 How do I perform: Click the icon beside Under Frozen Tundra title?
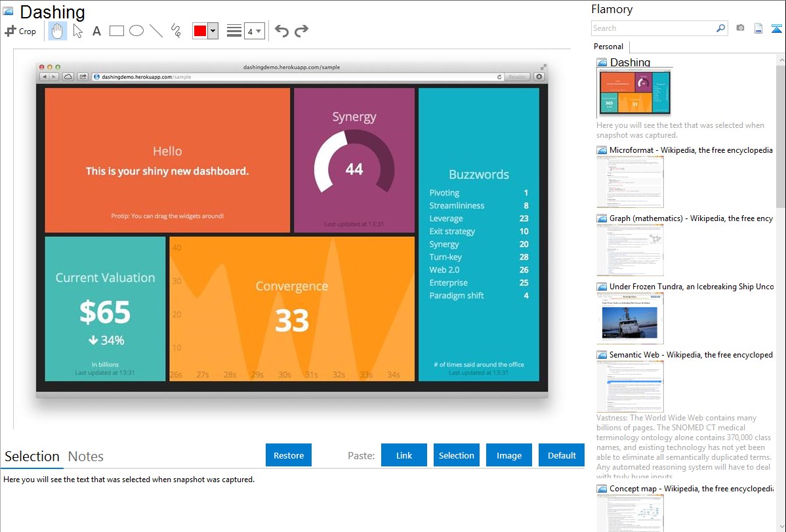pyautogui.click(x=602, y=286)
